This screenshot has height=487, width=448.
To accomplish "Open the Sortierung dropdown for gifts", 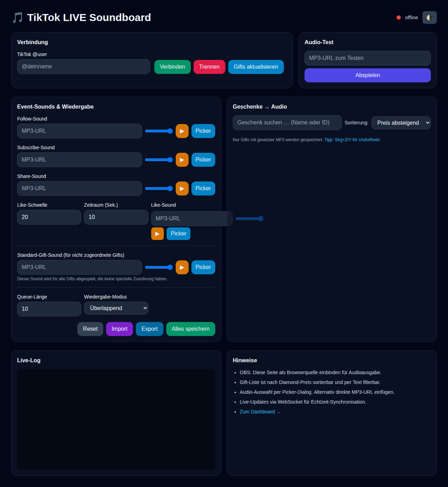I will click(401, 123).
